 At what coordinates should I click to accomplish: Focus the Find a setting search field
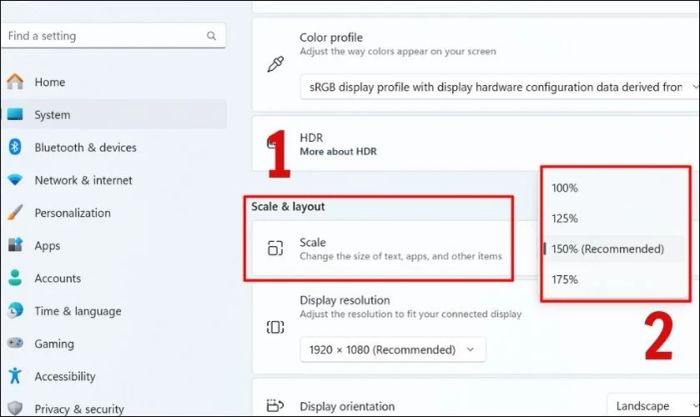tap(113, 36)
